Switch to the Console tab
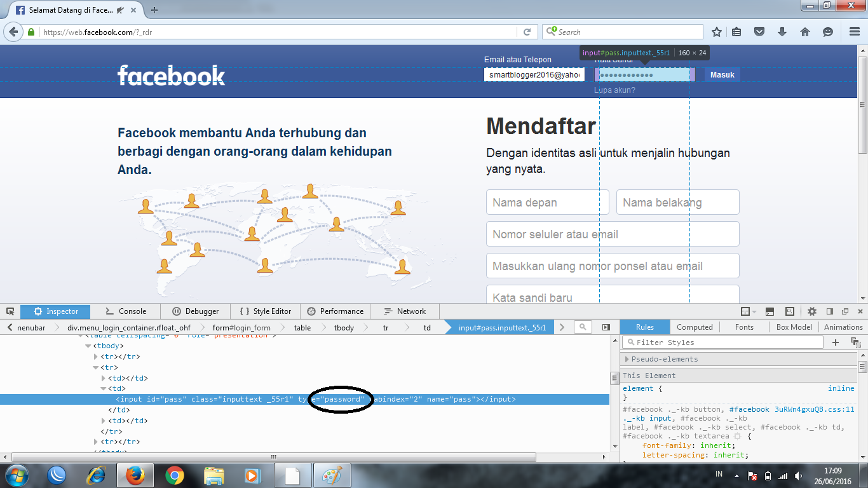 tap(125, 311)
